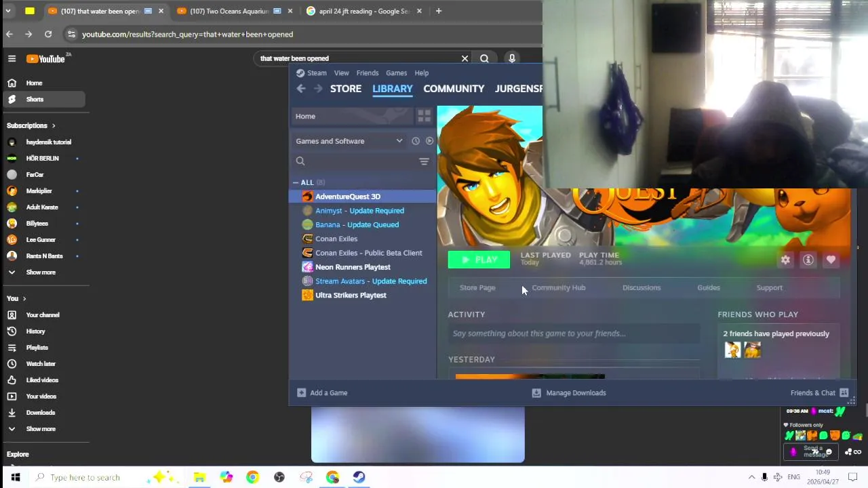Image resolution: width=868 pixels, height=488 pixels.
Task: Start voice search with the YouTube microphone
Action: (x=512, y=58)
